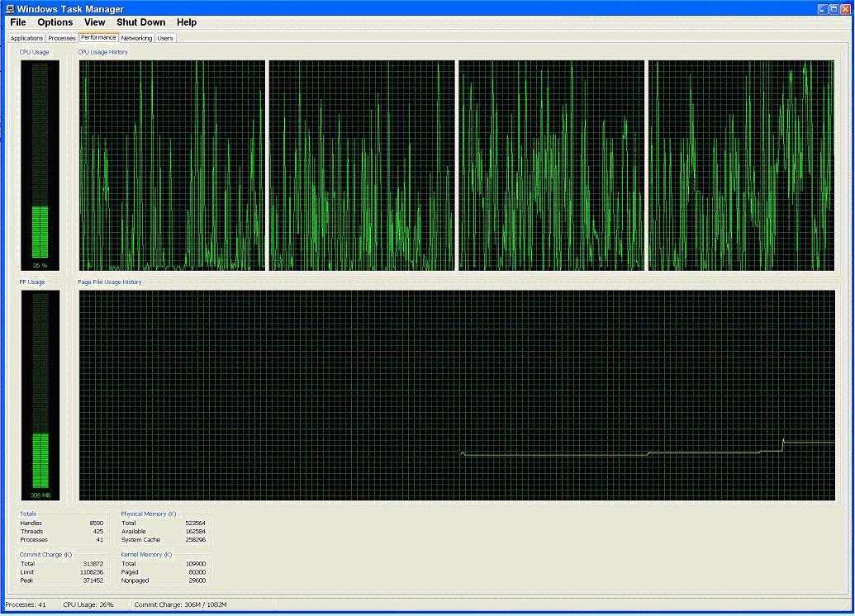Open the Shut Down menu
The height and width of the screenshot is (616, 855).
(x=140, y=22)
